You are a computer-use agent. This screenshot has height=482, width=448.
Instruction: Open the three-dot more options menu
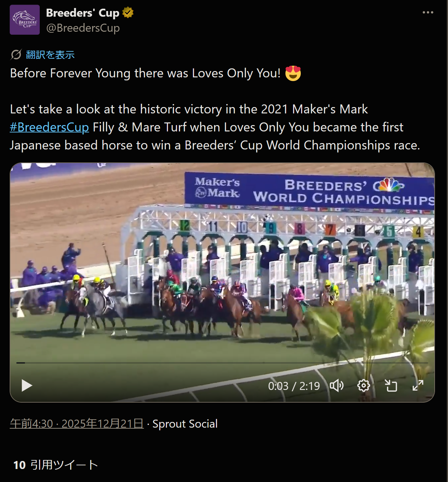click(x=428, y=13)
